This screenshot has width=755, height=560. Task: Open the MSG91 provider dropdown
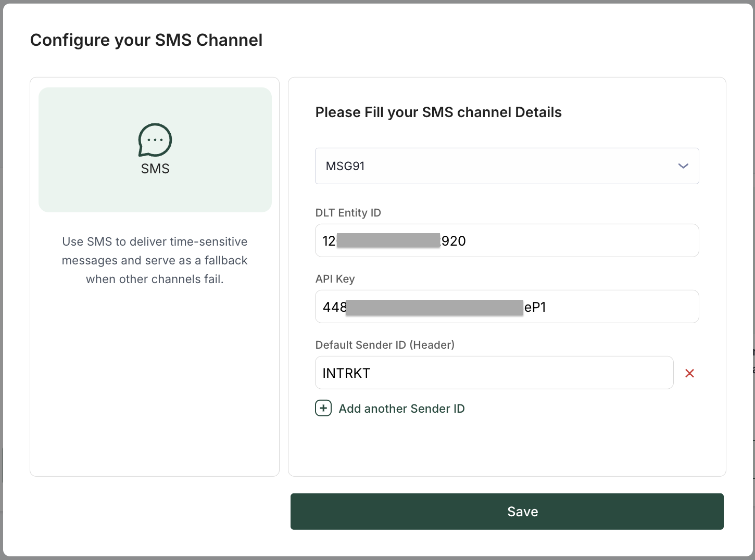(506, 166)
